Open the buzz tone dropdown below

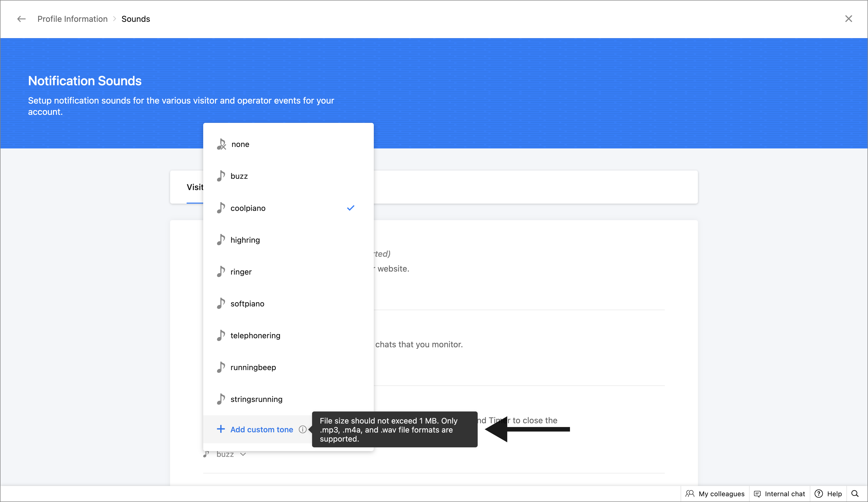[225, 454]
